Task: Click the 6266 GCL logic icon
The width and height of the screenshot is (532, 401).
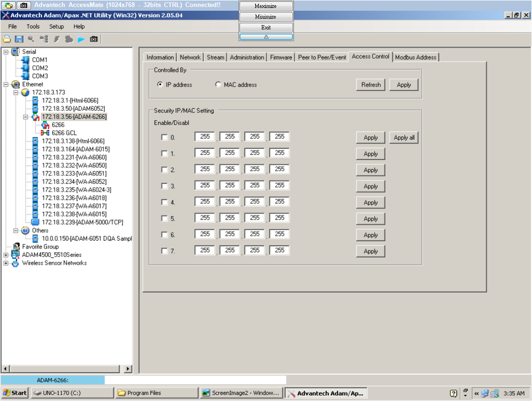Action: click(45, 133)
